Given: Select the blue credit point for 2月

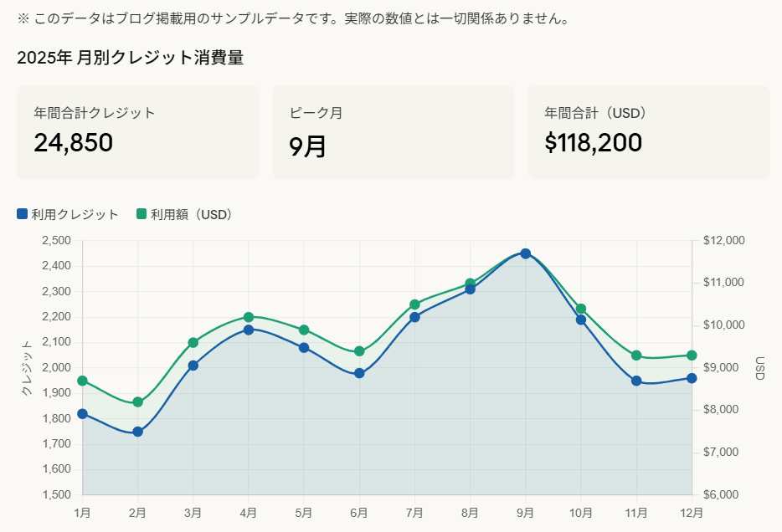Looking at the screenshot, I should tap(138, 432).
